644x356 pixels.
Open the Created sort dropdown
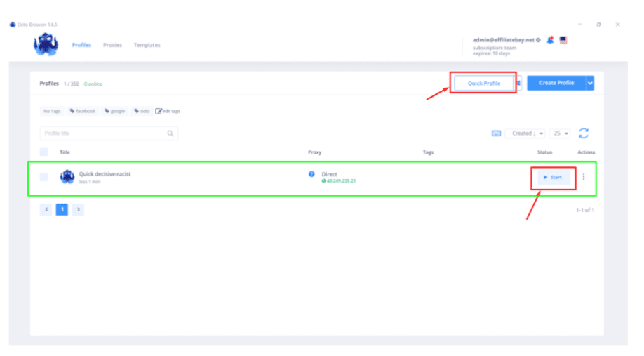point(525,133)
